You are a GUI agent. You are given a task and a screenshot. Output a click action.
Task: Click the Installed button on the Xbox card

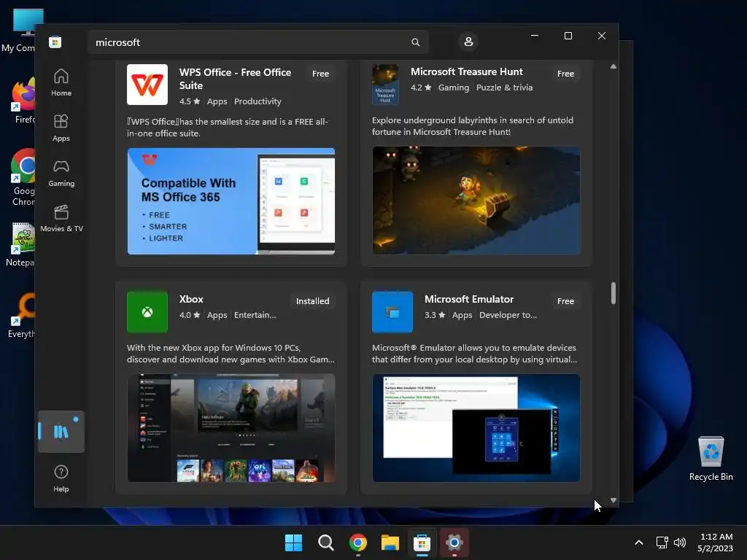pos(312,301)
